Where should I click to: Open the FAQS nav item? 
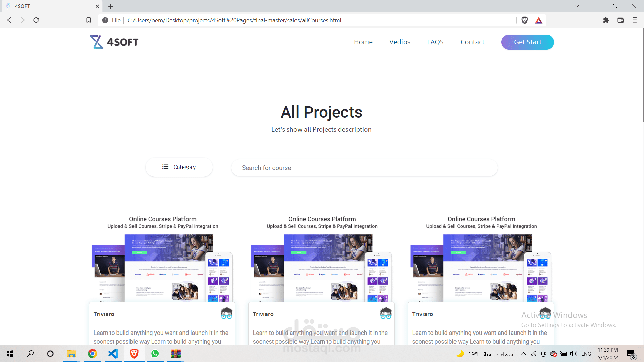click(435, 42)
